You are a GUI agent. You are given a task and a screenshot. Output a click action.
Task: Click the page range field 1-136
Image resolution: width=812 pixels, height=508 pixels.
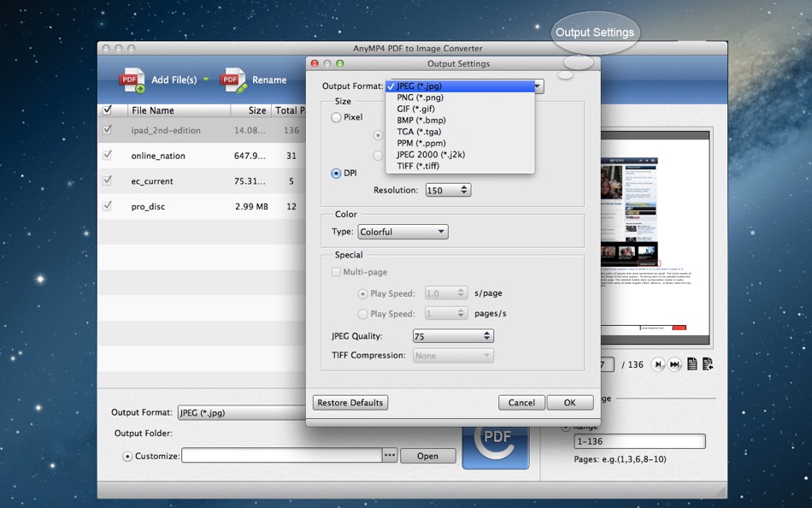(x=639, y=441)
